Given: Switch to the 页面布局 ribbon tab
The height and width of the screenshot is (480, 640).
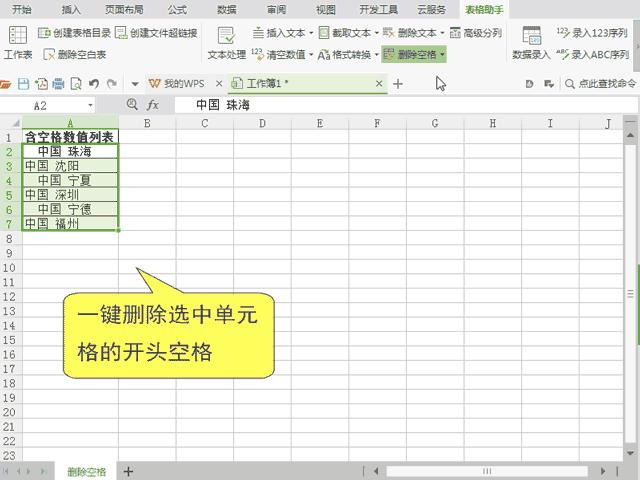Looking at the screenshot, I should tap(124, 9).
